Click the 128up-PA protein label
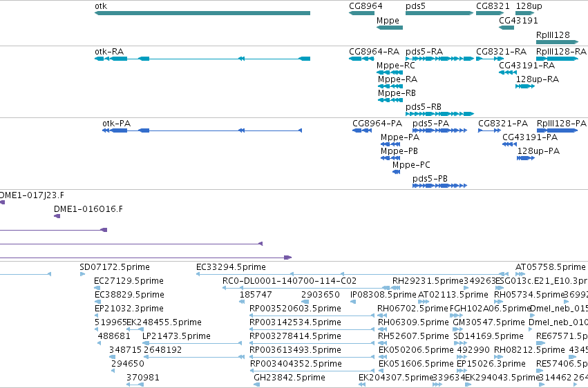 tap(538, 151)
